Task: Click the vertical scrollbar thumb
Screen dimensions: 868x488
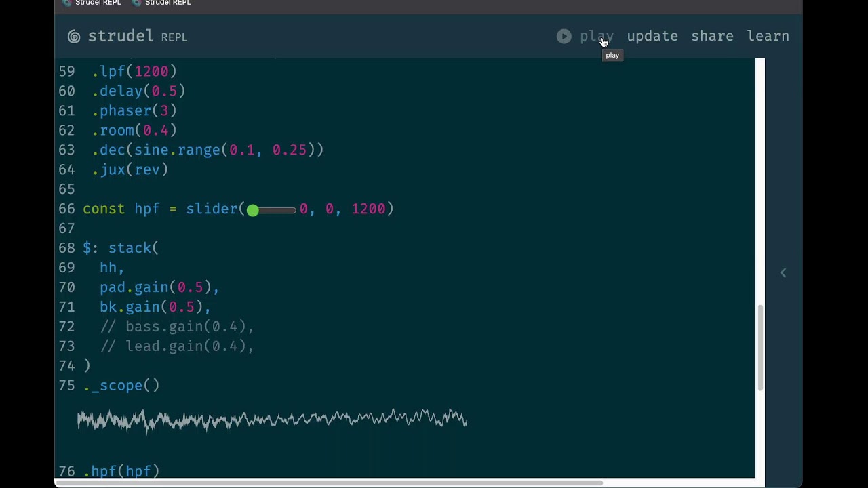Action: pyautogui.click(x=760, y=347)
